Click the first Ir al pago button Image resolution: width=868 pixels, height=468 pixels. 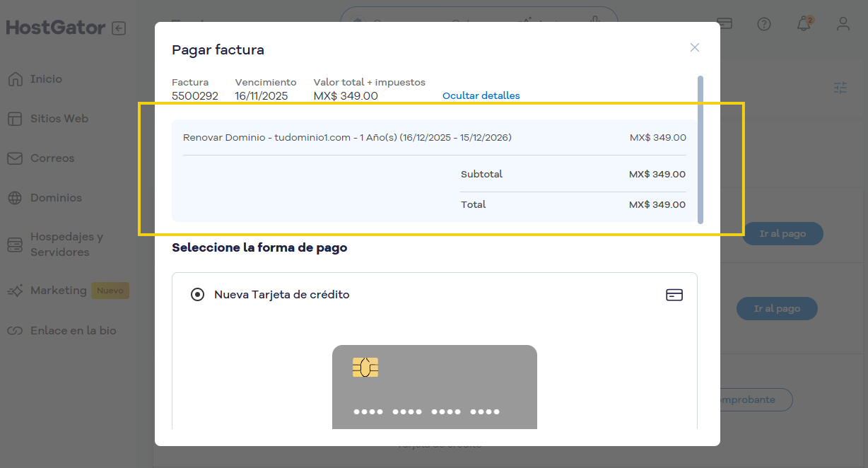coord(782,233)
